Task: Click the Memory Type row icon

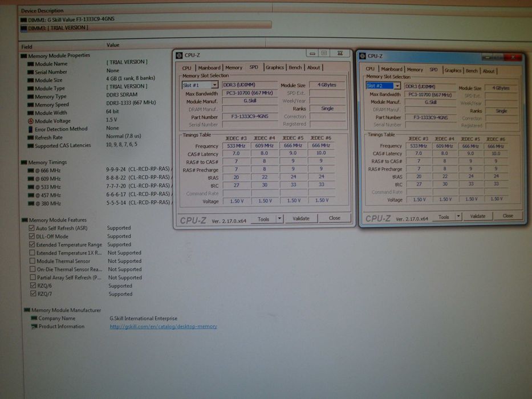Action: (x=31, y=97)
